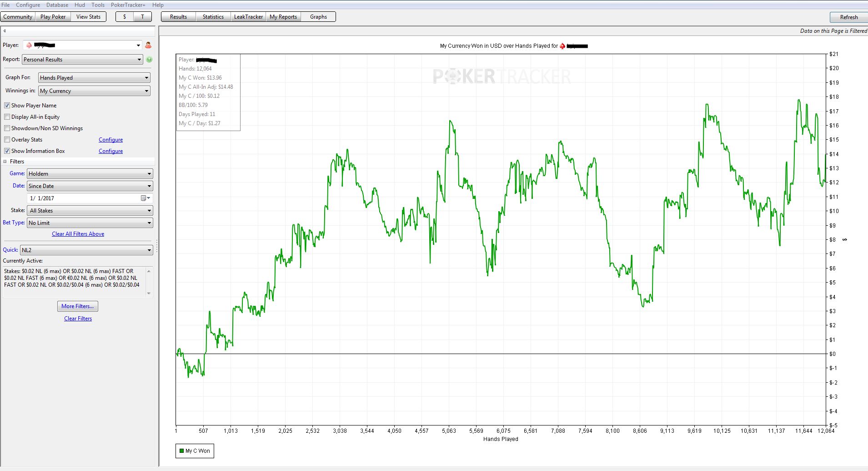Viewport: 868px width, 471px height.
Task: Click the green help icon beside Report
Action: point(149,60)
